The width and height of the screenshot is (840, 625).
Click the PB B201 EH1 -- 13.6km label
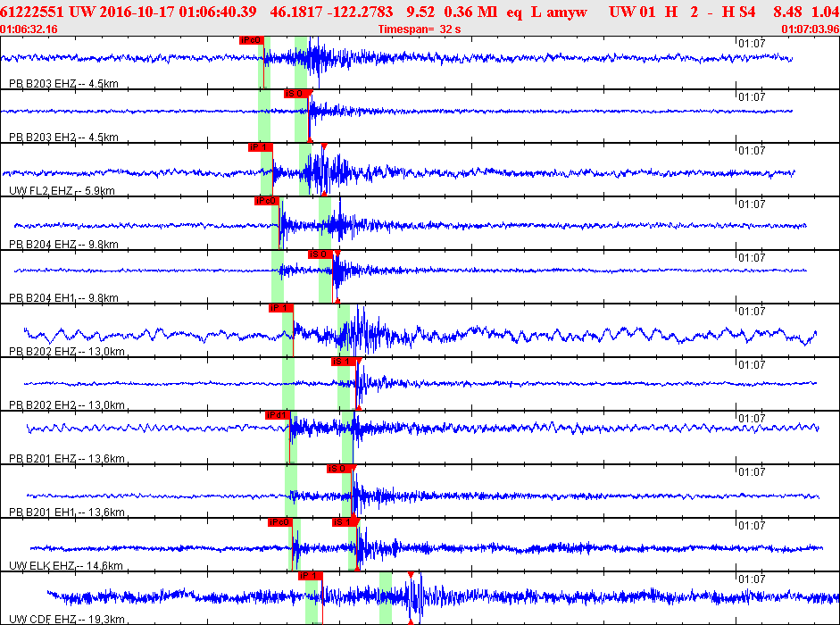(67, 512)
